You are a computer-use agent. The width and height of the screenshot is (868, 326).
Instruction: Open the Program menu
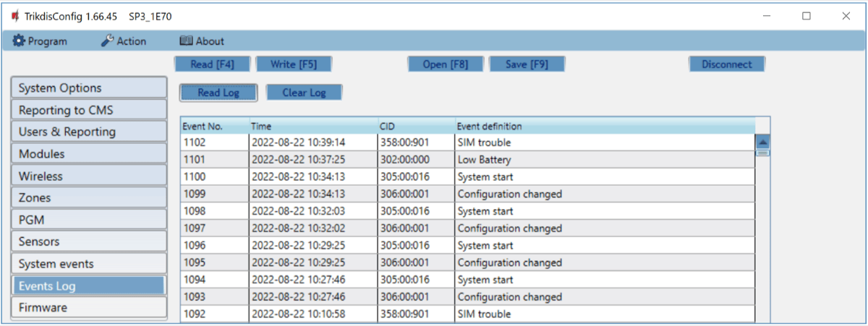point(41,41)
